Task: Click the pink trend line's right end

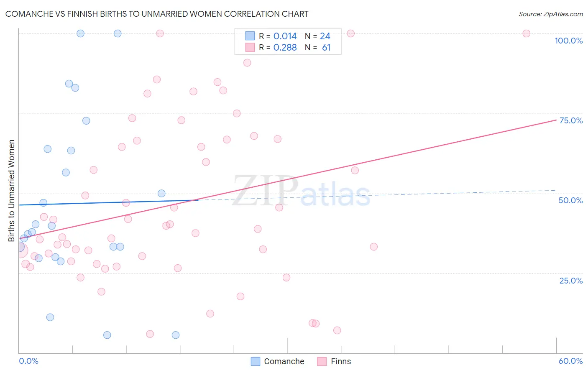Action: pyautogui.click(x=556, y=120)
